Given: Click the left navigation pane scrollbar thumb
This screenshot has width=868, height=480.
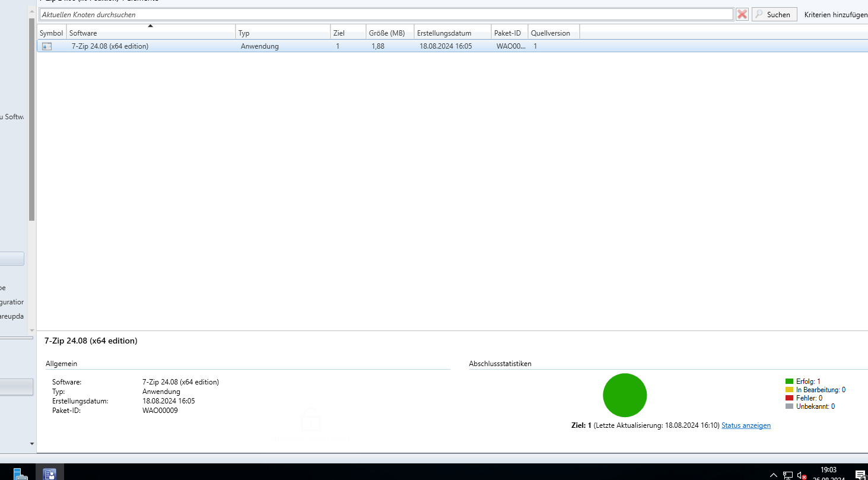Looking at the screenshot, I should pos(31,119).
